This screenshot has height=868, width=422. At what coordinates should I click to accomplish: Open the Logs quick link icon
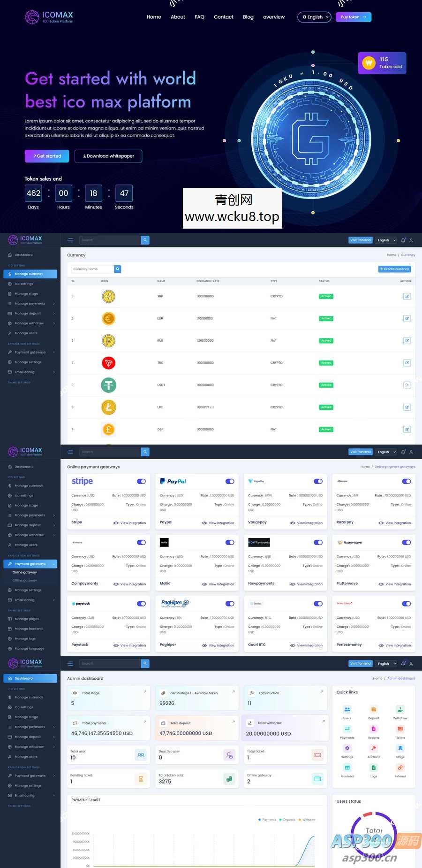(x=374, y=768)
